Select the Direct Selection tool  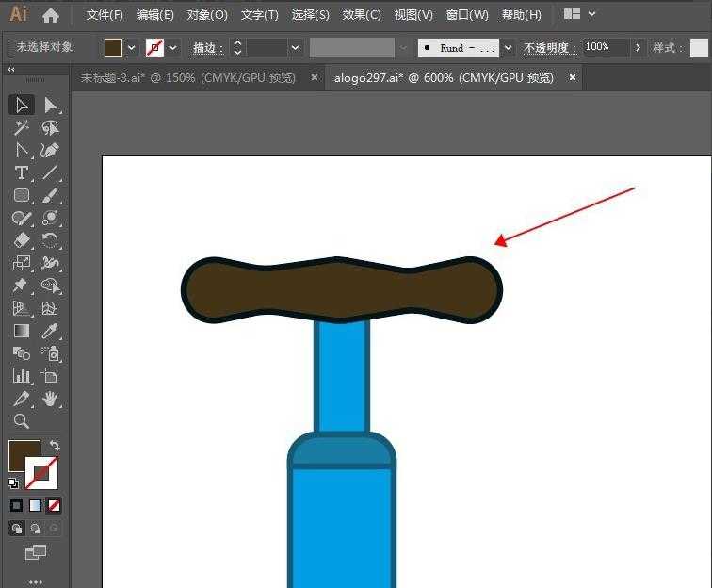(x=50, y=105)
